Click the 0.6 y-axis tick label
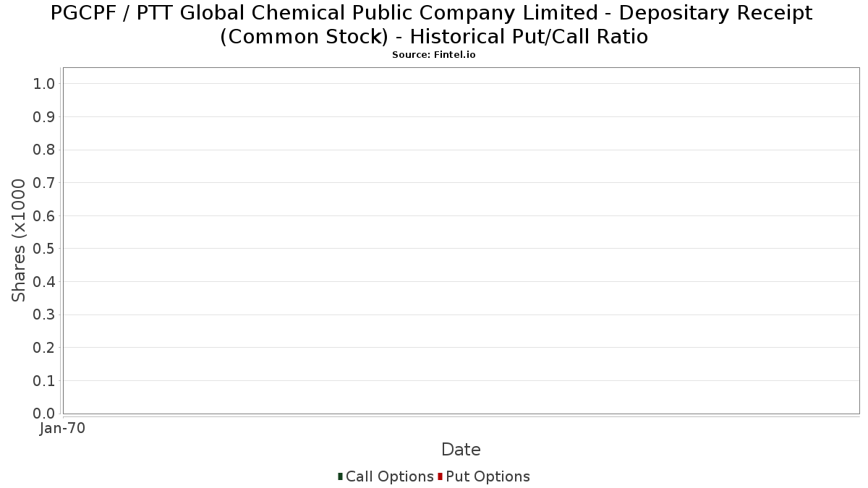 click(44, 216)
